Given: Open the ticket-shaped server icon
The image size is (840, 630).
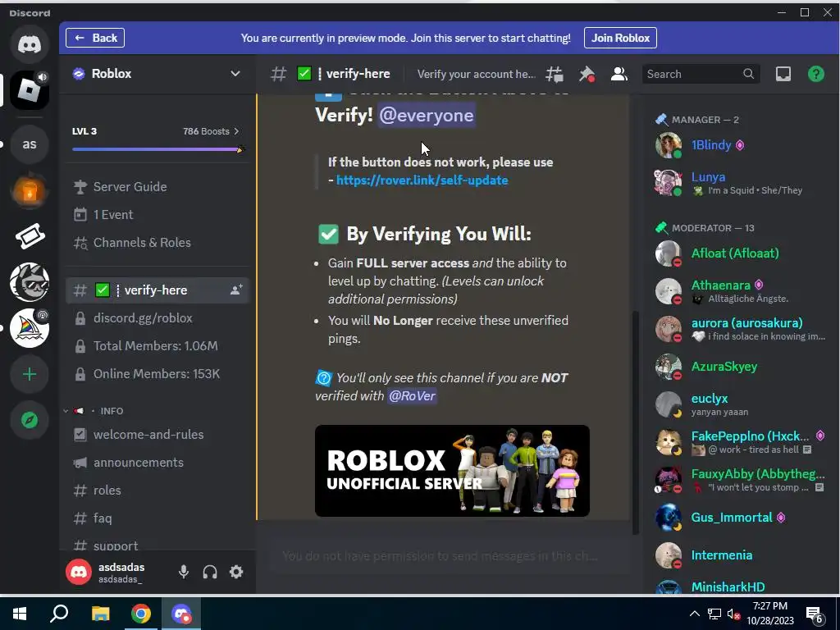Looking at the screenshot, I should (x=30, y=236).
